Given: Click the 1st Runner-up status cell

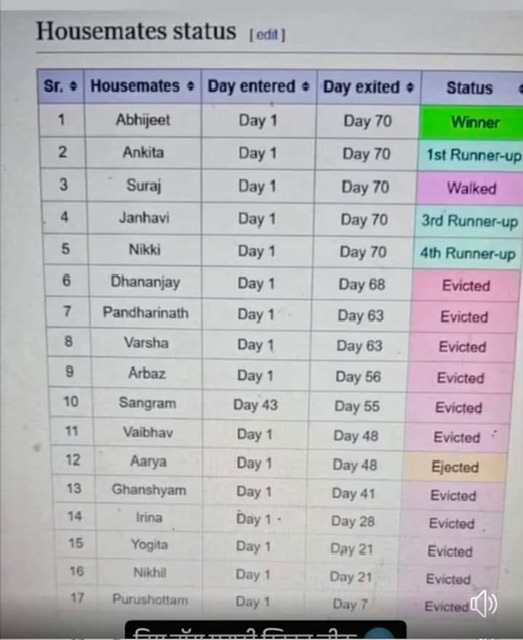Looking at the screenshot, I should pos(470,155).
